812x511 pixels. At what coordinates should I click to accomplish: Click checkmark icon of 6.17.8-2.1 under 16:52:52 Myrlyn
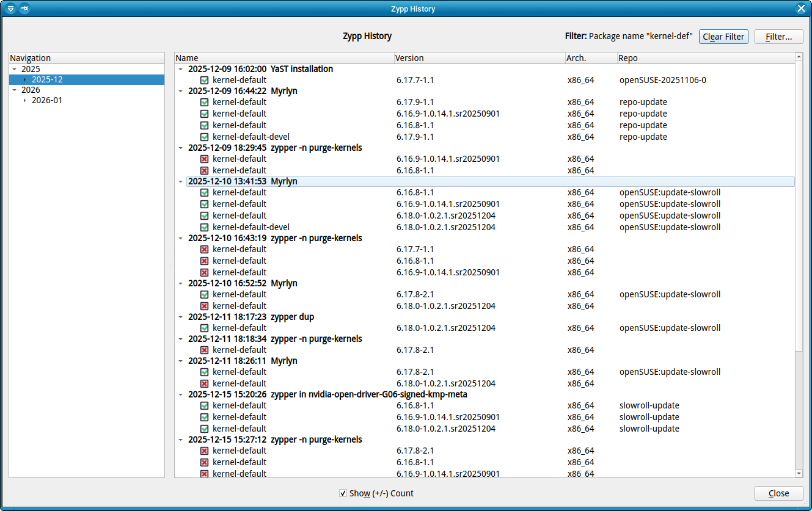point(204,294)
